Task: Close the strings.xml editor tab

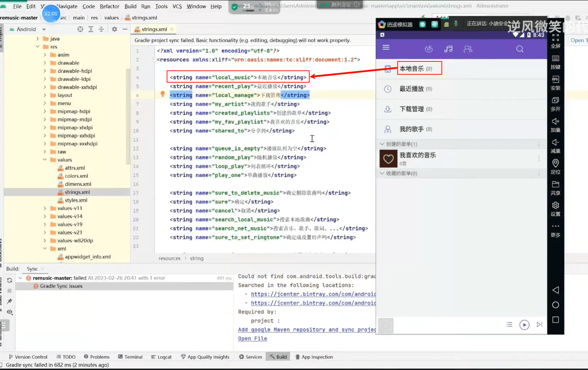Action: [172, 29]
